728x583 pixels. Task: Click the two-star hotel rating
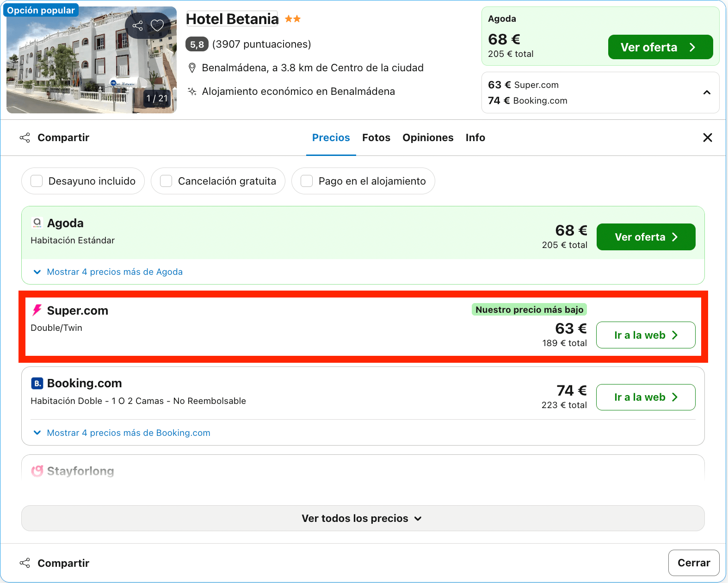[x=293, y=19]
